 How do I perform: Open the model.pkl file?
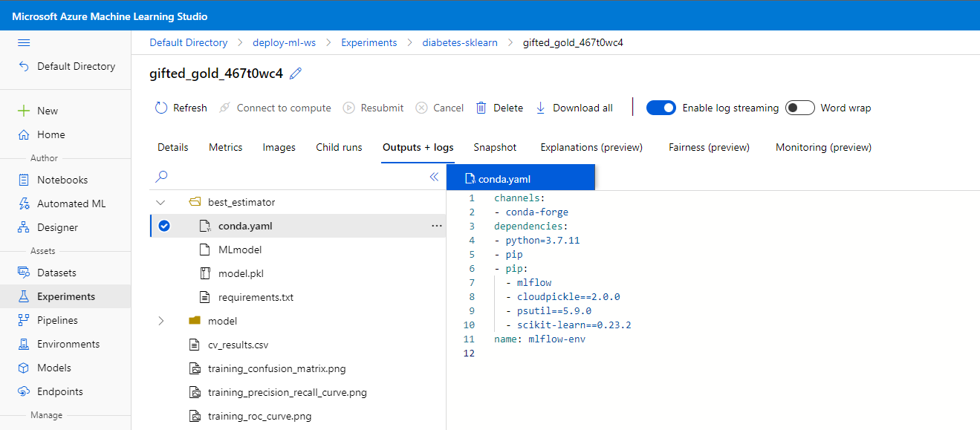pos(241,273)
